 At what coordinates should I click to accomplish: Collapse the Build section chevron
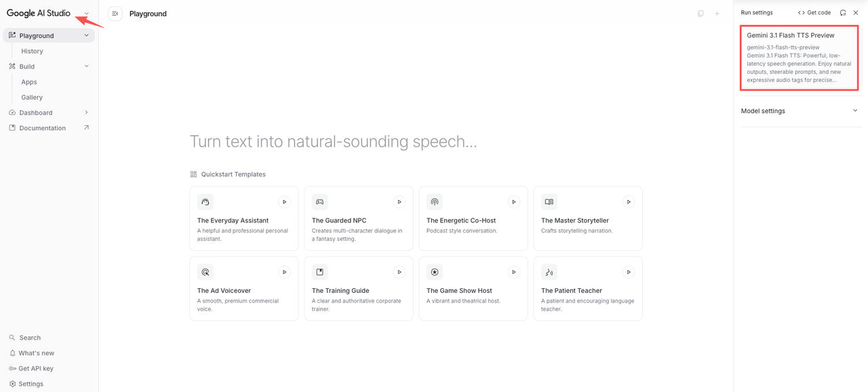click(86, 66)
